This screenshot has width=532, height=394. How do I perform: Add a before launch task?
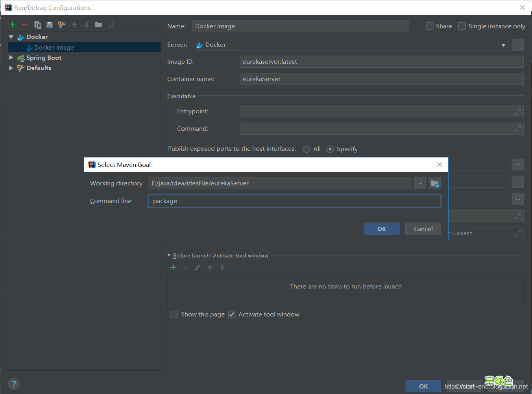173,268
